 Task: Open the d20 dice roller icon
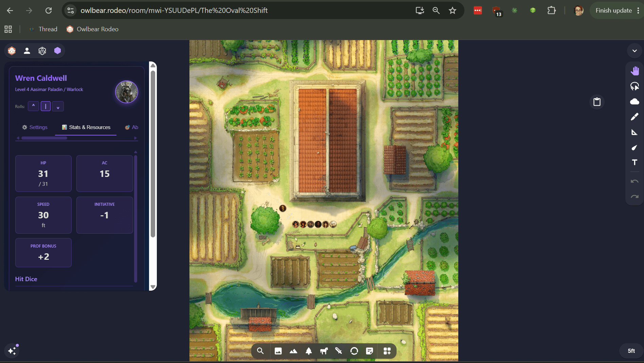(42, 51)
